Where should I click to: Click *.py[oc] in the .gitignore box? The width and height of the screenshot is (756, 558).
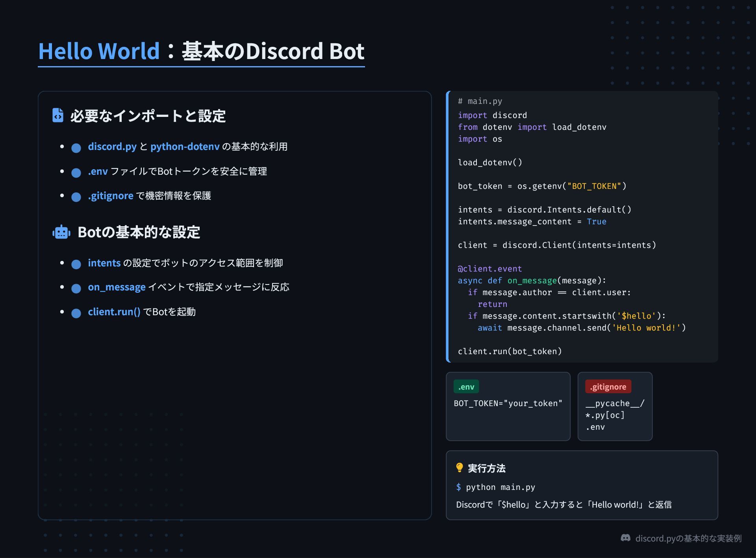pyautogui.click(x=605, y=415)
